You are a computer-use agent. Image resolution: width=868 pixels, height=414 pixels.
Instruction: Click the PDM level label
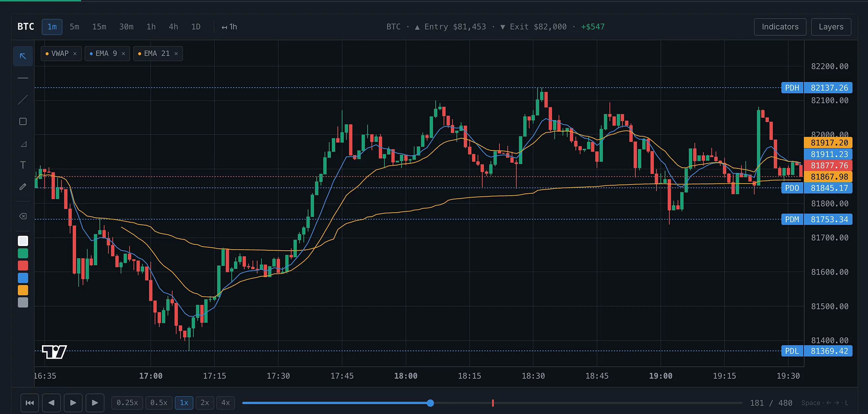coord(792,220)
